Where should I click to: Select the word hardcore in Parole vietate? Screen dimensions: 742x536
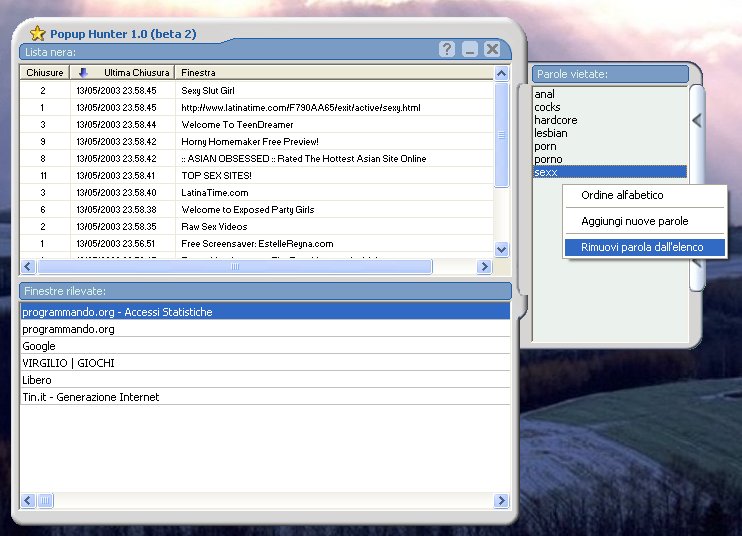(x=556, y=120)
